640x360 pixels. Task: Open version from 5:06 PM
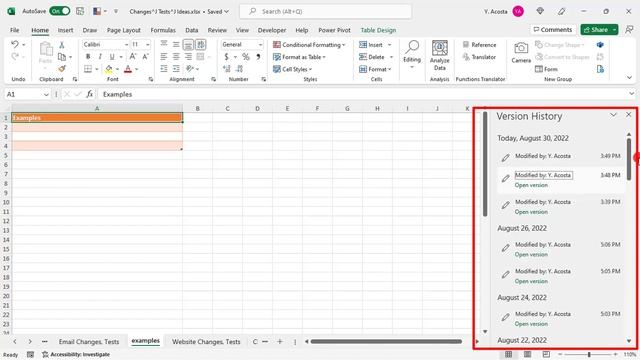[531, 254]
